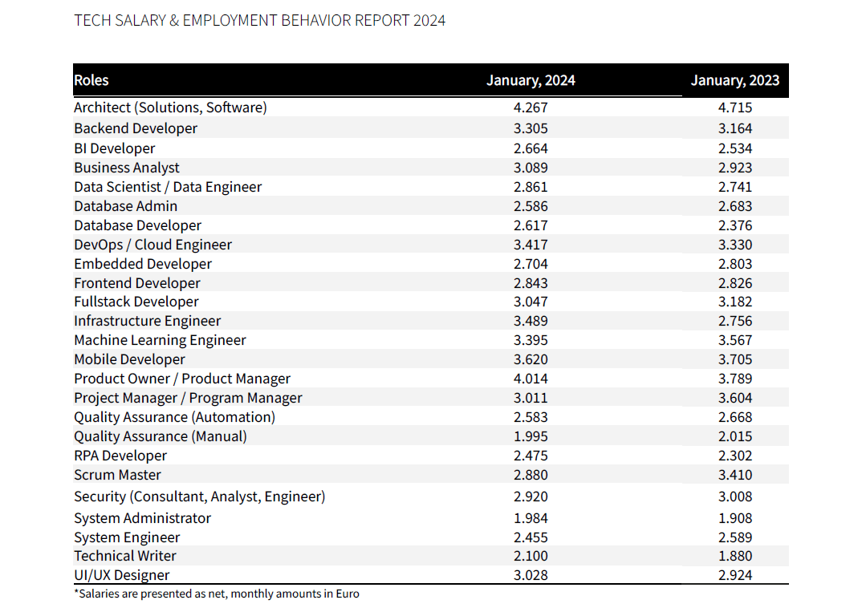The image size is (862, 616).
Task: Select the 'Scrum Master' role
Action: pyautogui.click(x=118, y=475)
